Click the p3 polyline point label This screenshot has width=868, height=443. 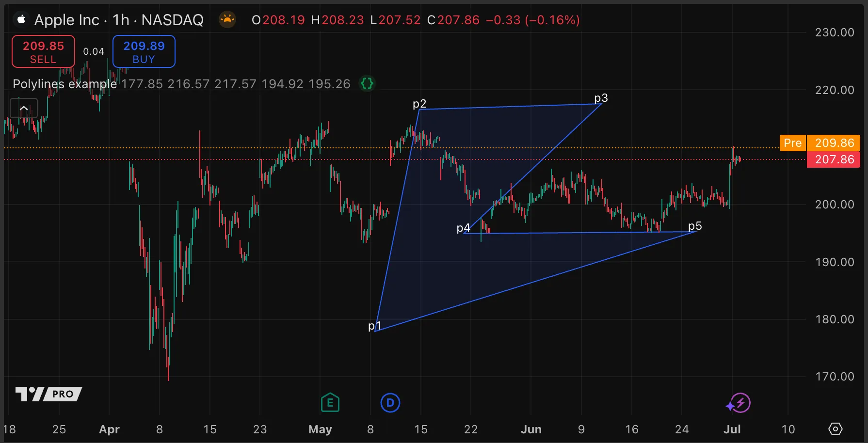pyautogui.click(x=601, y=98)
